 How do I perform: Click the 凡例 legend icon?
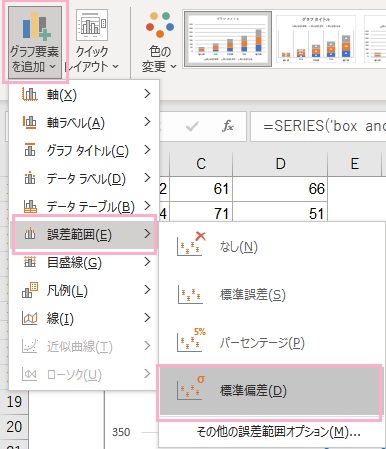30,290
